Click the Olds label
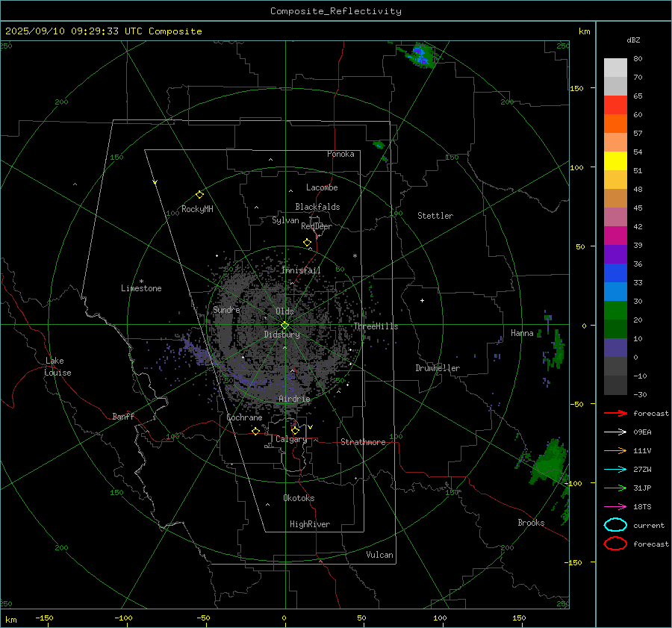Image resolution: width=672 pixels, height=628 pixels. coord(284,311)
